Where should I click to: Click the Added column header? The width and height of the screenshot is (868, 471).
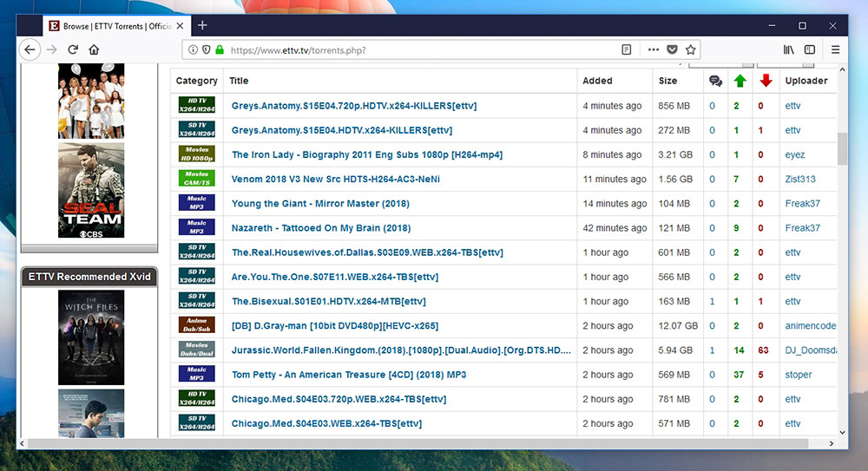[x=597, y=81]
